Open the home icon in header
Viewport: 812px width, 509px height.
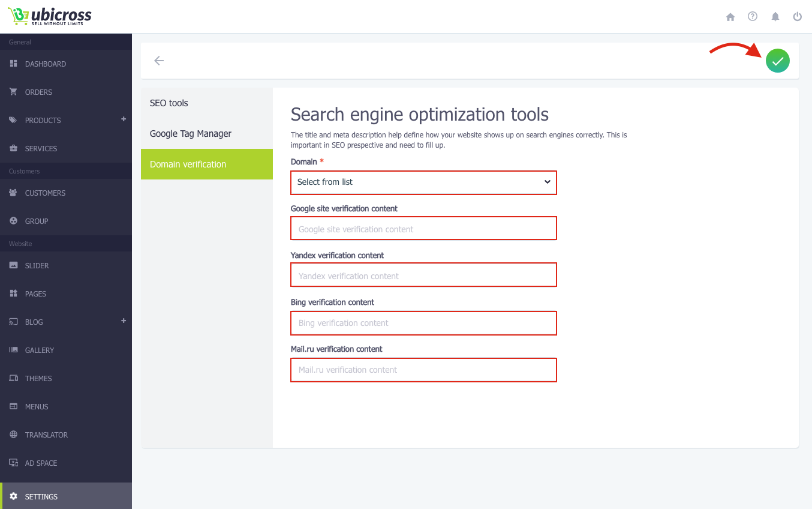730,17
